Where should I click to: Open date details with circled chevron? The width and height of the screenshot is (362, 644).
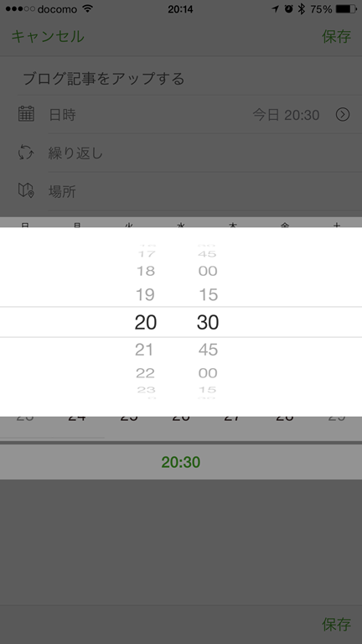(x=343, y=114)
